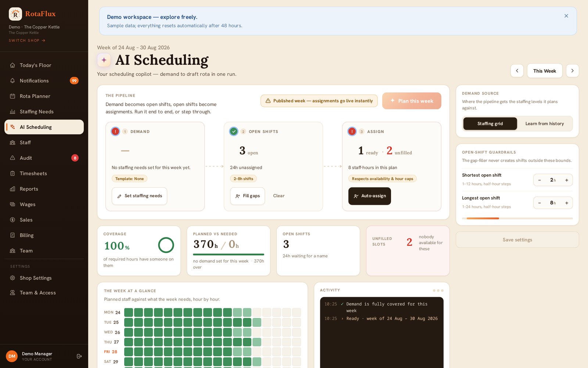This screenshot has height=368, width=588.
Task: Jump to This Week
Action: [545, 71]
